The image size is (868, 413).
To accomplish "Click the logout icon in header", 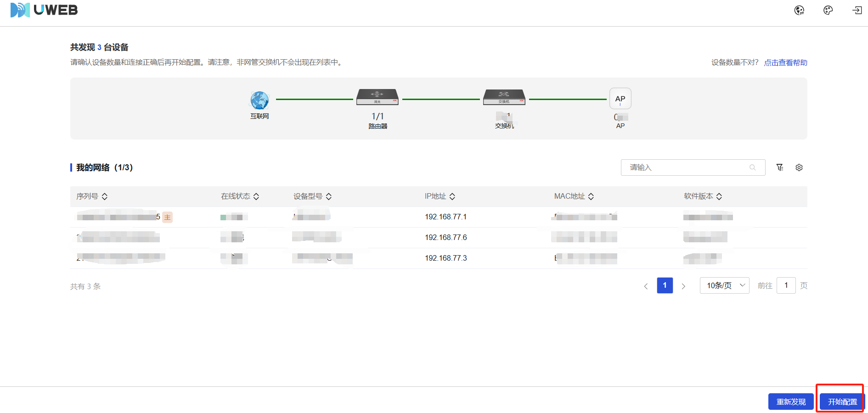I will [x=857, y=10].
